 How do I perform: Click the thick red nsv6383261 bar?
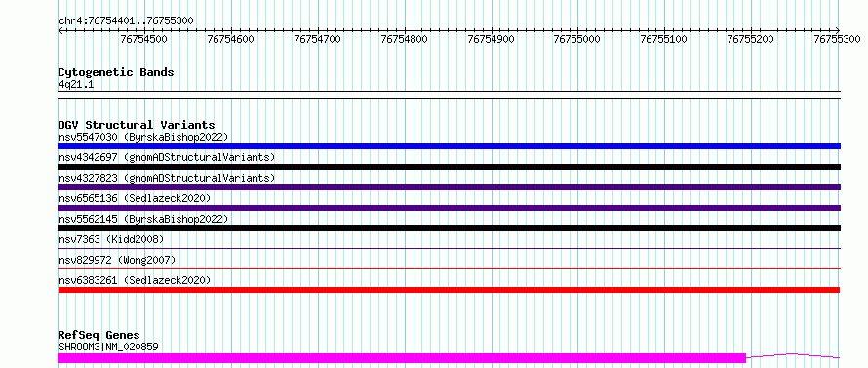(x=449, y=290)
